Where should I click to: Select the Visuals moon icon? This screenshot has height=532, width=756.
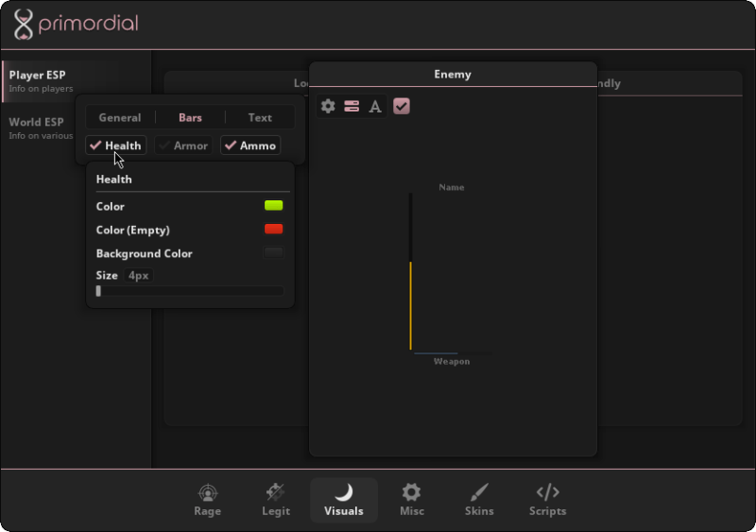(x=344, y=492)
